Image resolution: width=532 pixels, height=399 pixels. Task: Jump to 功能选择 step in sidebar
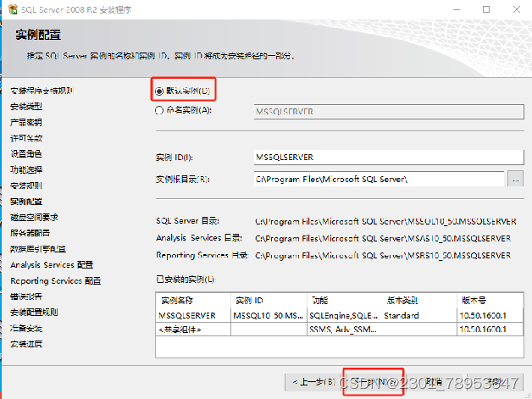[26, 169]
